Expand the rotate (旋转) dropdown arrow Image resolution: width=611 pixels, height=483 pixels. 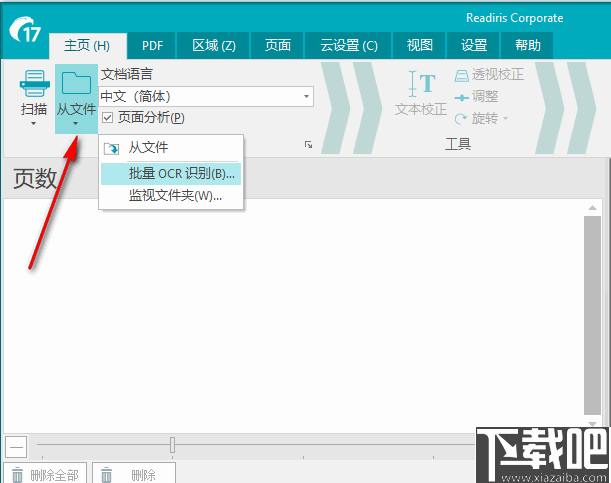coord(505,118)
